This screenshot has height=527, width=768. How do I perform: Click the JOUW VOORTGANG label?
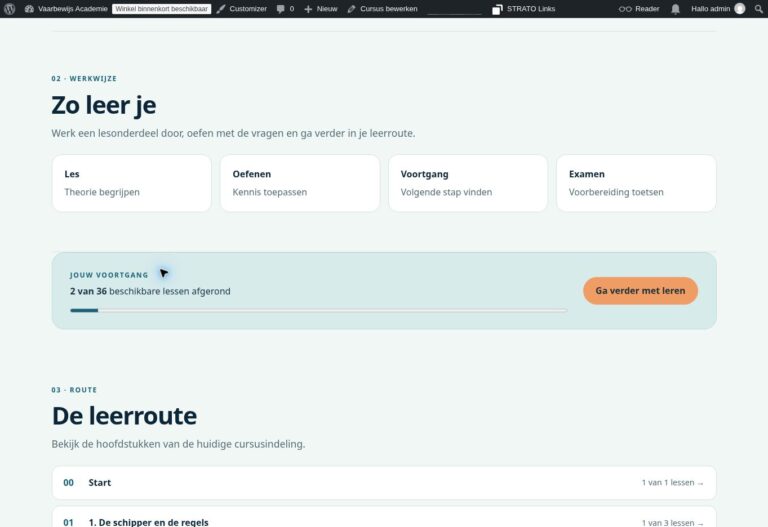pyautogui.click(x=109, y=275)
